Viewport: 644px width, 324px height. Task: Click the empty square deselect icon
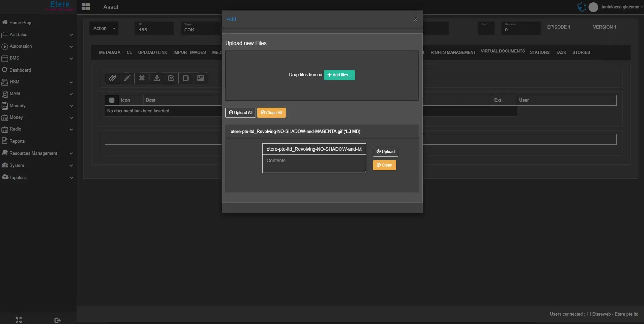[186, 78]
